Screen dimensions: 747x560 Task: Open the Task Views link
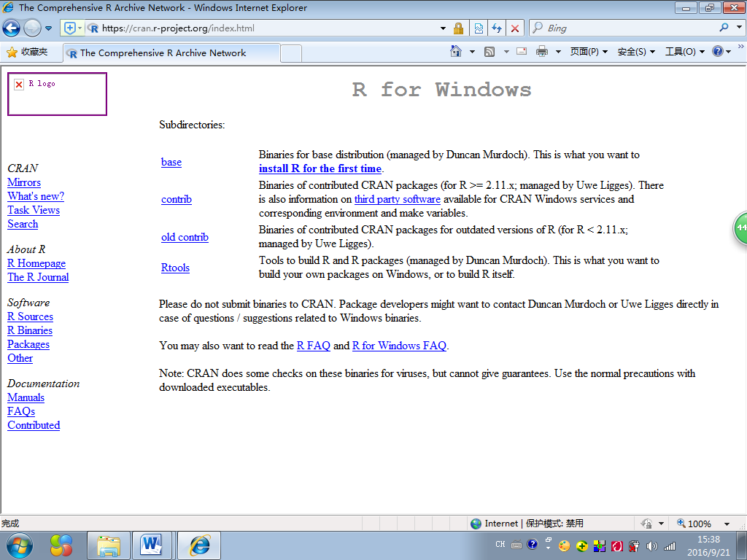[34, 210]
